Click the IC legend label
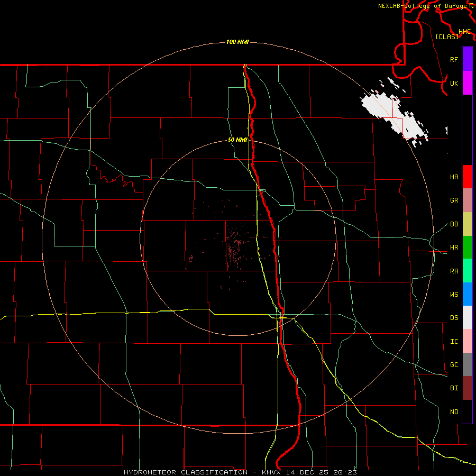476x476 pixels. point(454,342)
